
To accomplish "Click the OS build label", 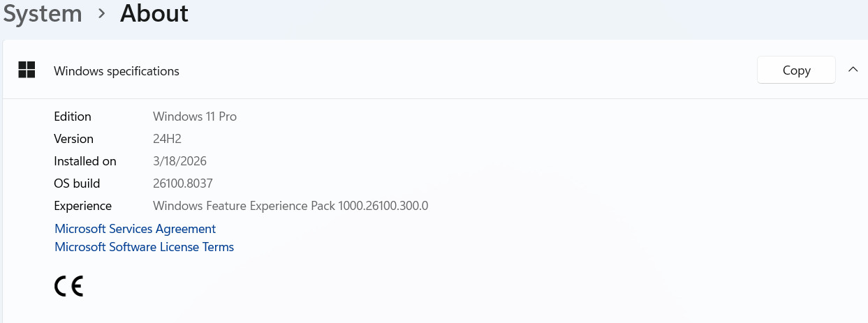I will click(x=77, y=183).
